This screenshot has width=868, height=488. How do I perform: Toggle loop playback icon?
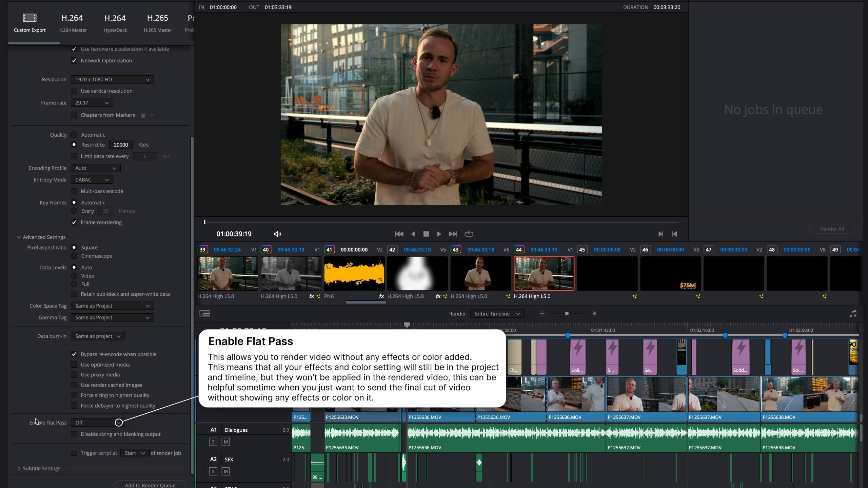[x=469, y=234]
